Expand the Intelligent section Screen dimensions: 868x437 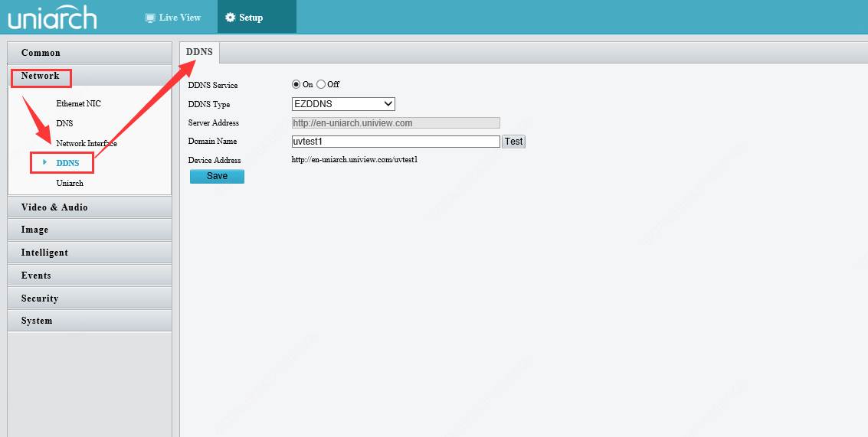coord(90,253)
